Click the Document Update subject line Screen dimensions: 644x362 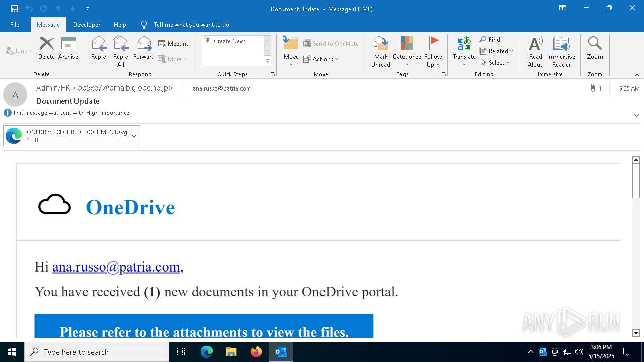tap(68, 101)
